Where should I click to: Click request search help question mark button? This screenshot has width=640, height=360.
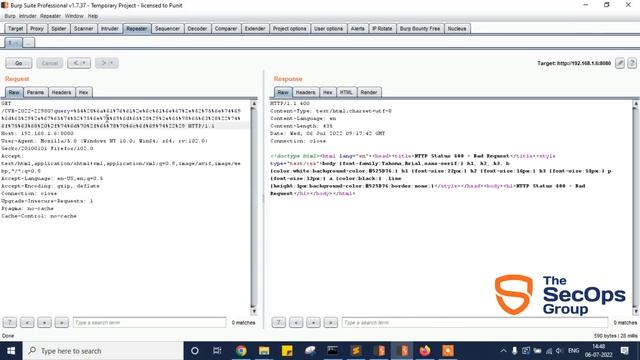10,322
